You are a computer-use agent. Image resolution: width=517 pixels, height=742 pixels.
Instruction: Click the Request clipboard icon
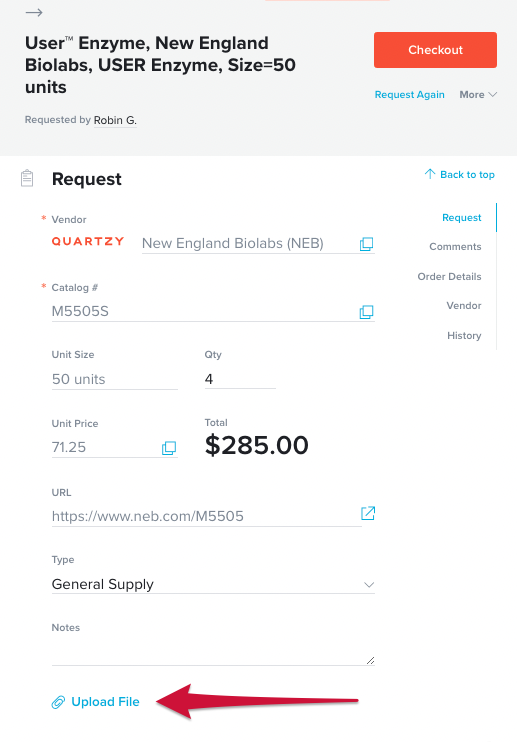point(27,178)
